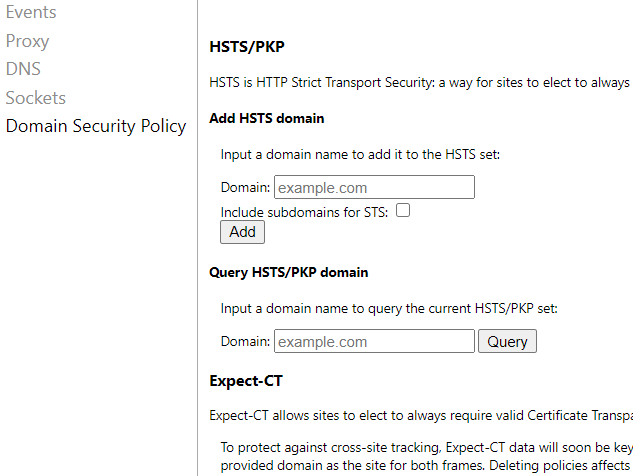This screenshot has width=633, height=476.
Task: Click the 'query the current HSTS/PKP set' instruction
Action: point(389,308)
